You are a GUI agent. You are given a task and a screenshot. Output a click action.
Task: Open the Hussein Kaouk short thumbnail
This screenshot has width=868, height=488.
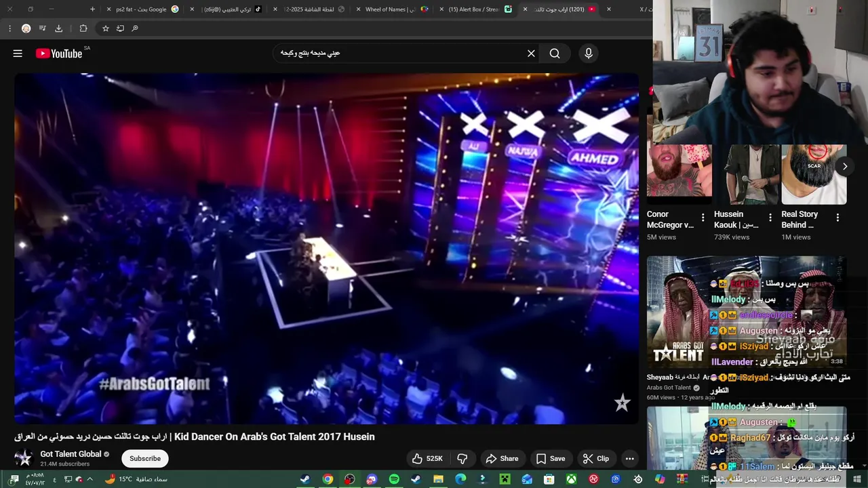pos(747,174)
